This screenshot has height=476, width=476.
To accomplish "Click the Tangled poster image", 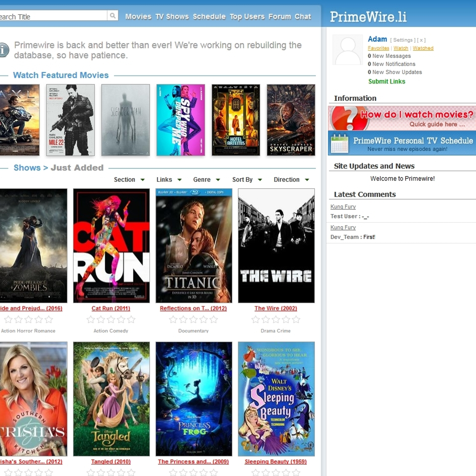I will pyautogui.click(x=112, y=399).
